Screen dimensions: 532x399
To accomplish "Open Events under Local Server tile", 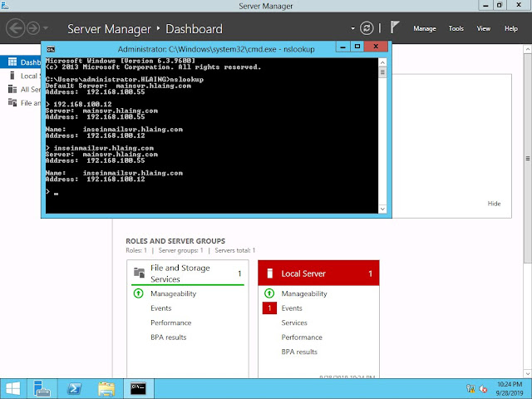I will point(292,308).
